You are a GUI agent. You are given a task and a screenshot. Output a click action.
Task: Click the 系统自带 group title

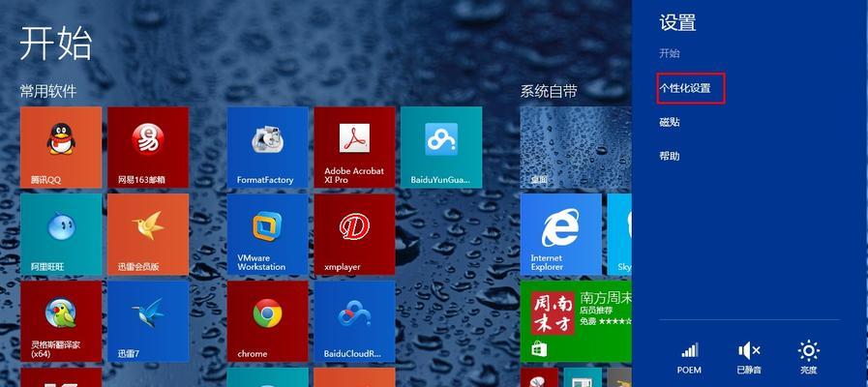click(x=549, y=91)
